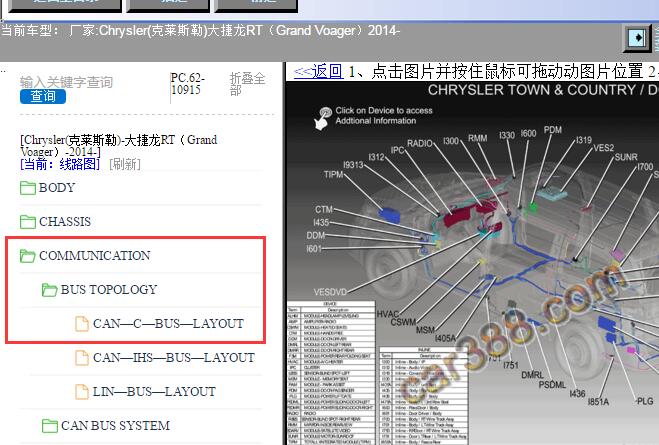Click the CSWM device label in diagram

coord(403,322)
